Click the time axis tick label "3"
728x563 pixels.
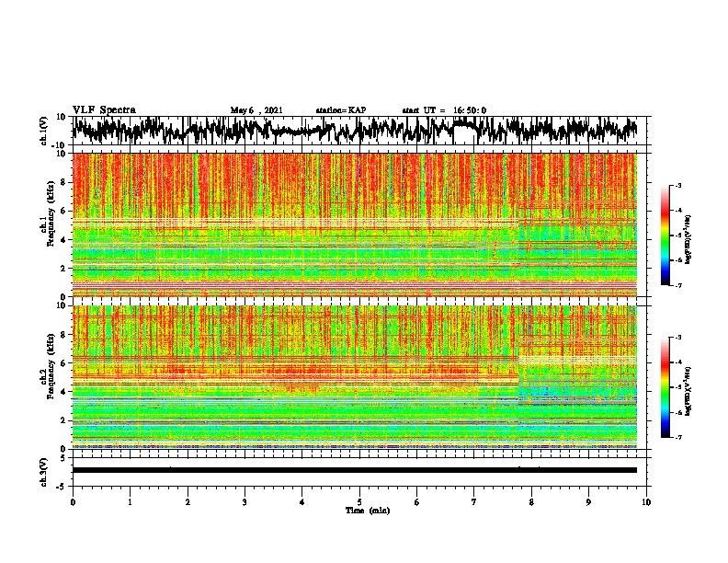click(245, 502)
